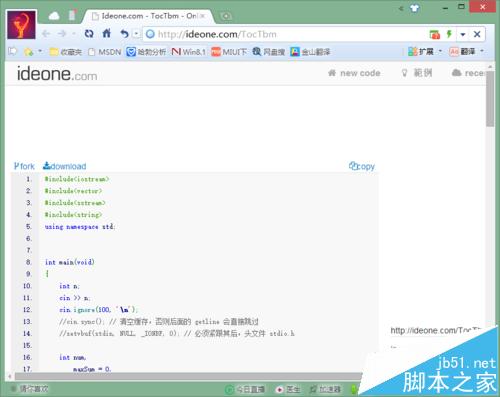Click code line 2 #include<vector>
The image size is (500, 397).
[x=73, y=191]
